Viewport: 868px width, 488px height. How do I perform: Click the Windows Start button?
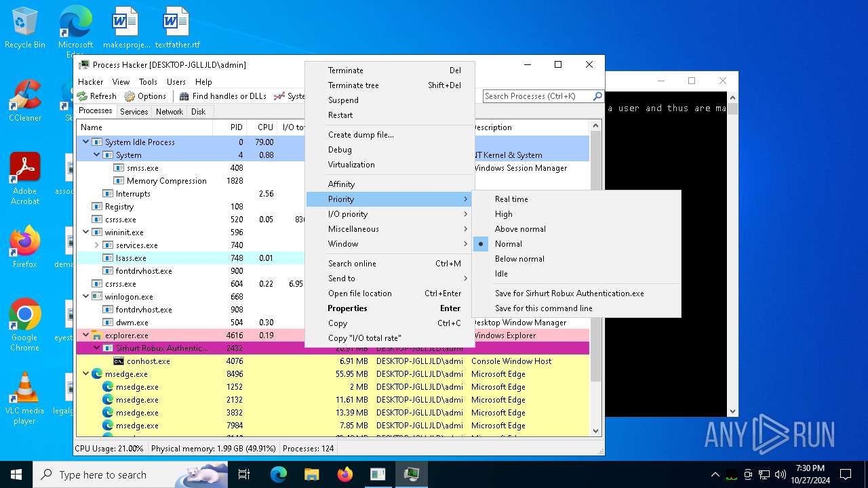tap(16, 474)
